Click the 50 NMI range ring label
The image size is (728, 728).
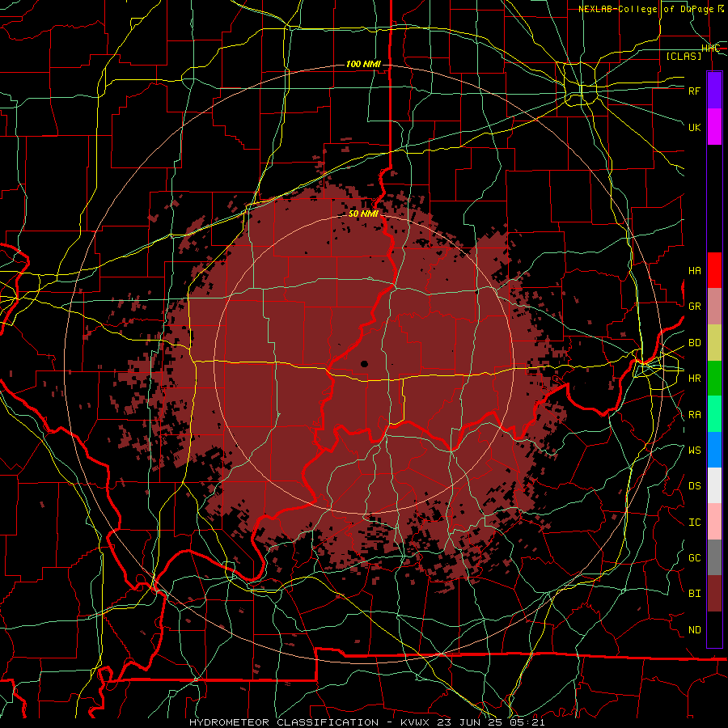pos(363,214)
